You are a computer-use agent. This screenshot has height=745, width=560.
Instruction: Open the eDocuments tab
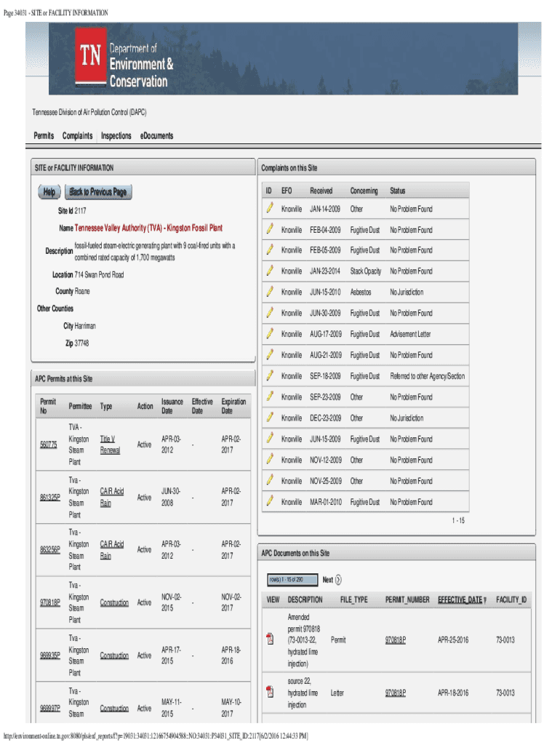(156, 136)
